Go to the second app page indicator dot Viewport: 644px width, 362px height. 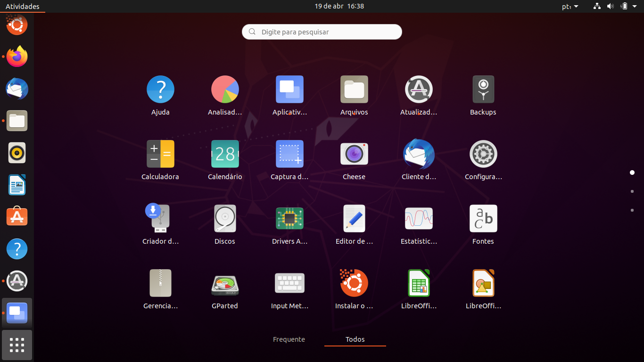pyautogui.click(x=632, y=191)
